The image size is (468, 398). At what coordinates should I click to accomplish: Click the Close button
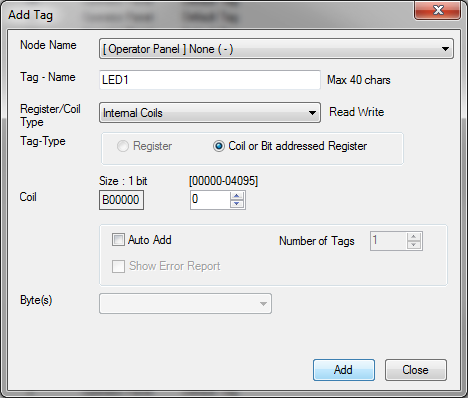[x=416, y=370]
